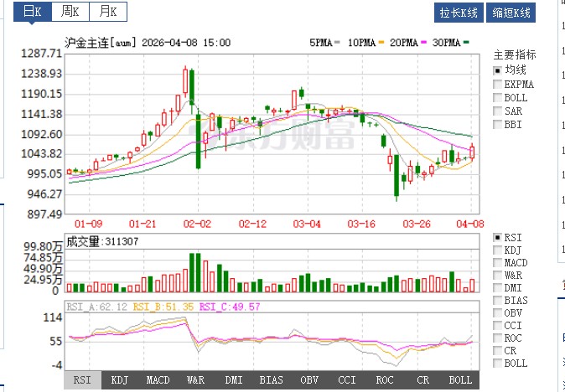Enable the EXPMA indicator checkbox

(x=497, y=84)
